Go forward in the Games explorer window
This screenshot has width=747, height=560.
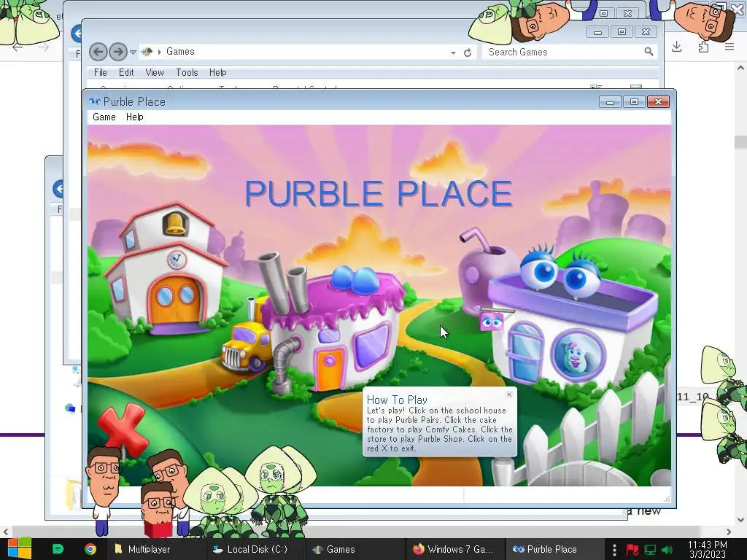tap(117, 52)
